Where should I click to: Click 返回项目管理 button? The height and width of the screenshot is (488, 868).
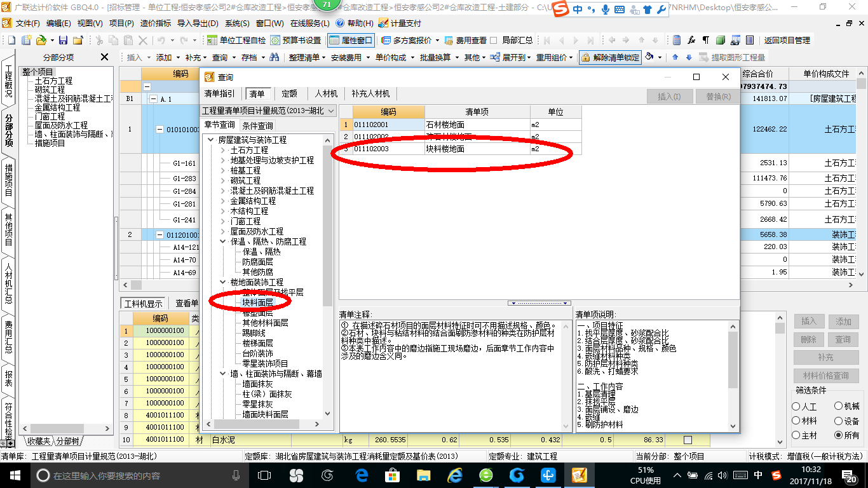[787, 40]
